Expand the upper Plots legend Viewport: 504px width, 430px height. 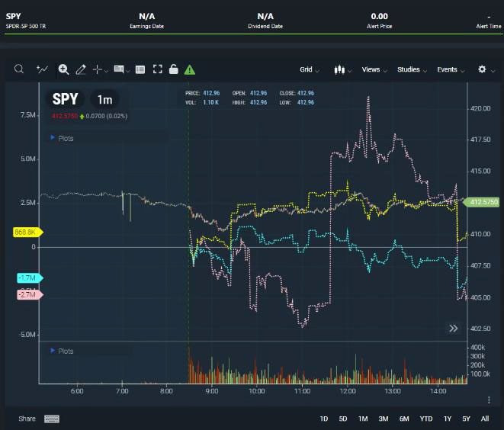coord(62,138)
